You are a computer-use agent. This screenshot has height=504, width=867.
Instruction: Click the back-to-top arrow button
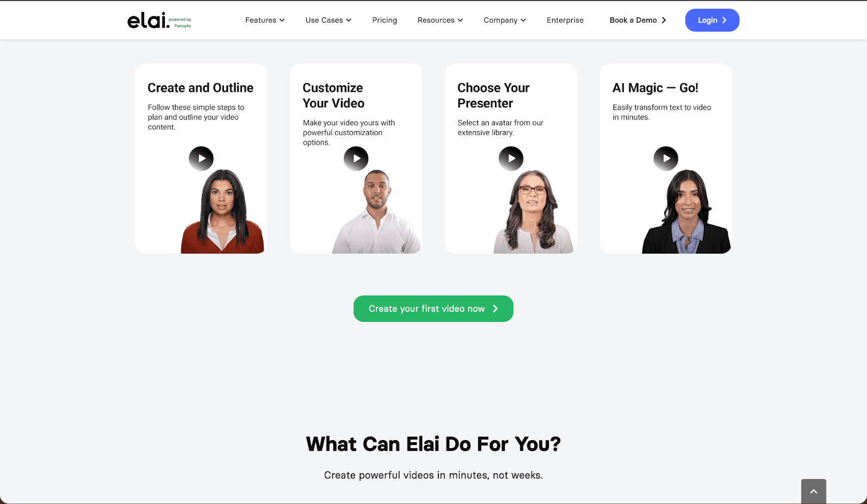pos(813,492)
